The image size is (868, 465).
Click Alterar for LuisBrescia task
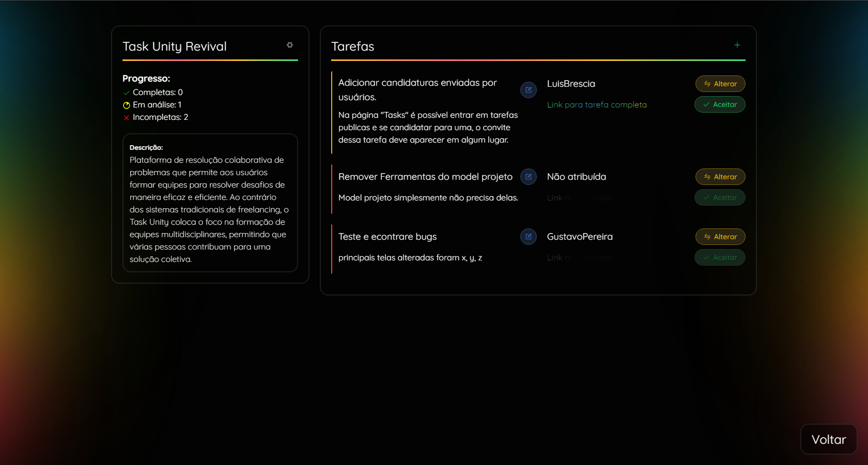[x=720, y=84]
